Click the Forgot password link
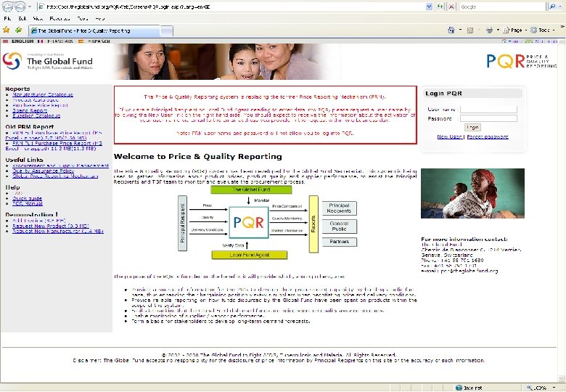The width and height of the screenshot is (566, 392). pos(488,136)
